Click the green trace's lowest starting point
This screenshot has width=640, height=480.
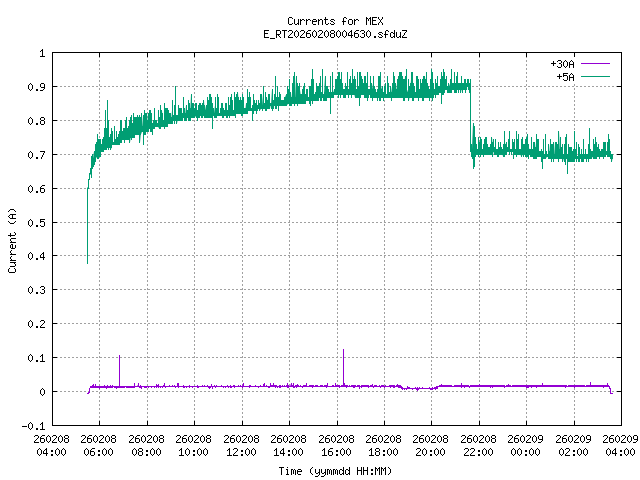pos(87,262)
